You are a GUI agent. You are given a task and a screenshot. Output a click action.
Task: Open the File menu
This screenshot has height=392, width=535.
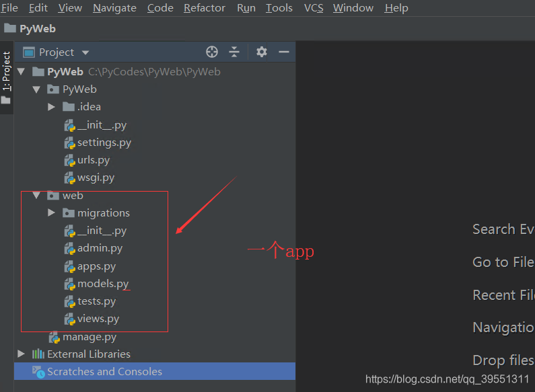point(9,8)
